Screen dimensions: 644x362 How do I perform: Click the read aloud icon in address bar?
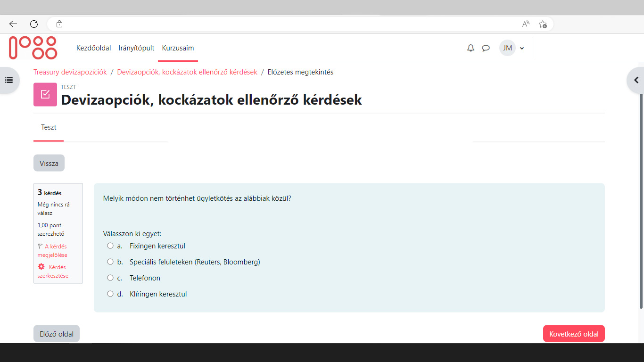pyautogui.click(x=526, y=24)
